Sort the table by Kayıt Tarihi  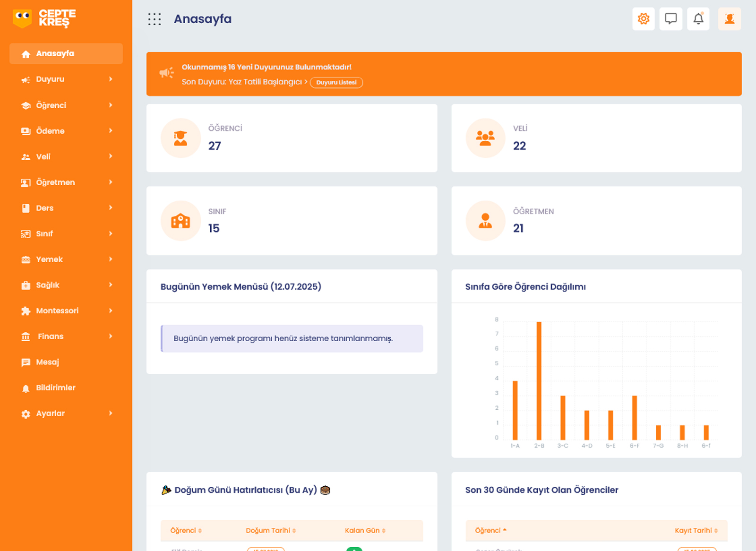[x=696, y=530]
